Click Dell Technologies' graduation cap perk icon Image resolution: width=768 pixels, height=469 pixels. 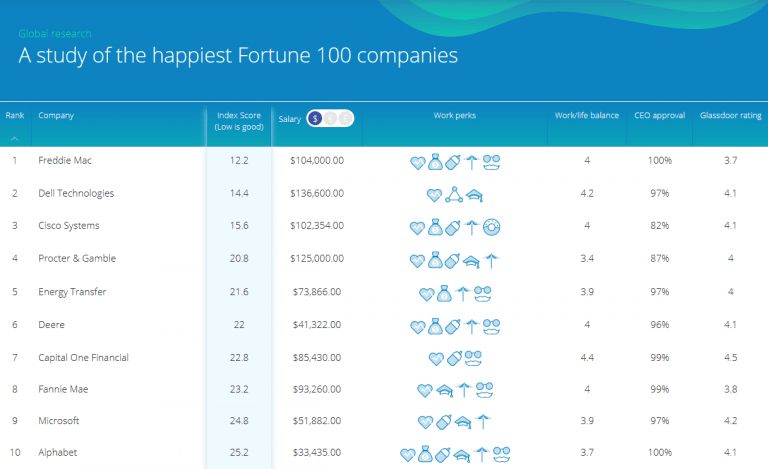473,194
